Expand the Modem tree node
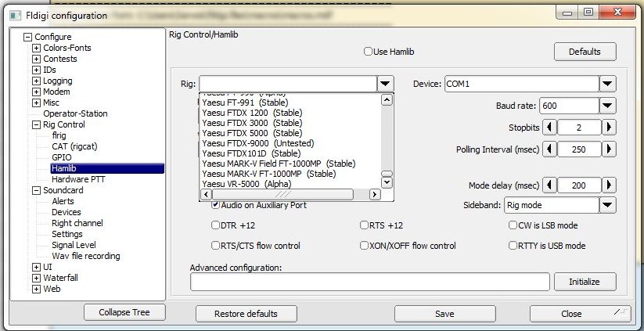The height and width of the screenshot is (331, 644). coord(37,92)
